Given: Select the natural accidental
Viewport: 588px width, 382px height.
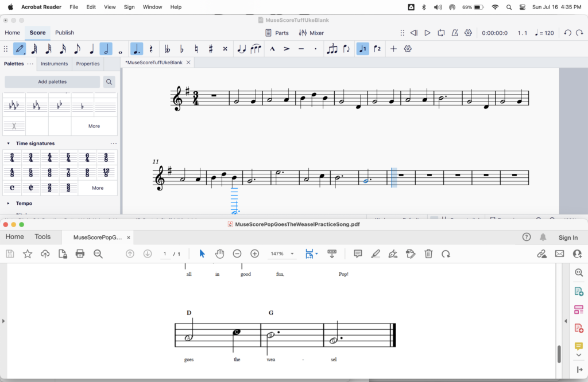Looking at the screenshot, I should click(195, 49).
